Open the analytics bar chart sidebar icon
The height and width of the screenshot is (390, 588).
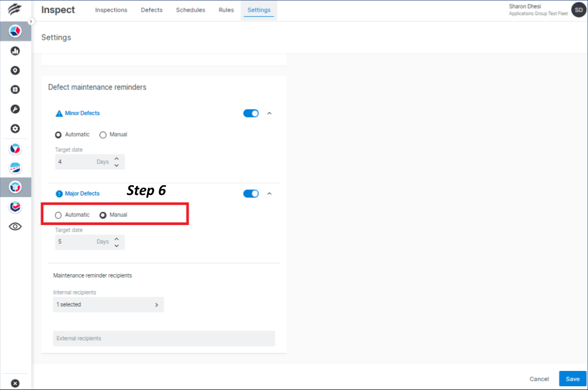coord(15,50)
